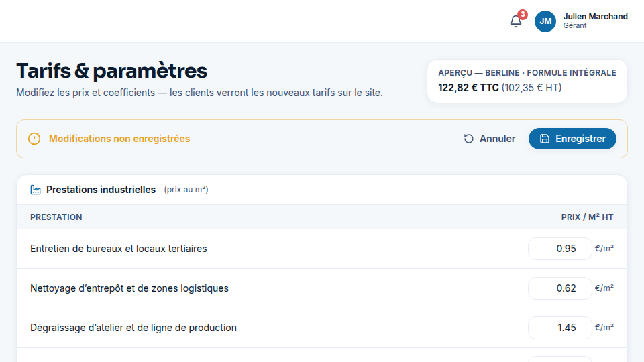Click the unsaved changes warning icon
644x362 pixels.
(x=34, y=139)
